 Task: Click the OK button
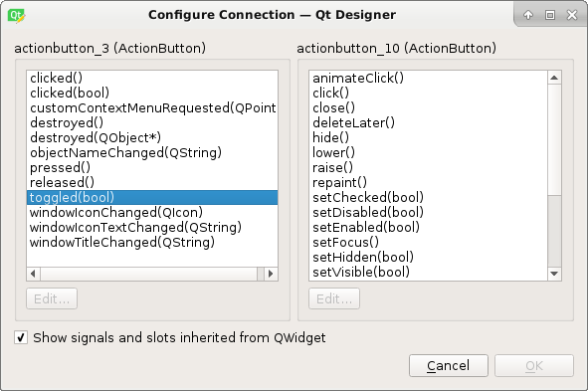coord(534,365)
